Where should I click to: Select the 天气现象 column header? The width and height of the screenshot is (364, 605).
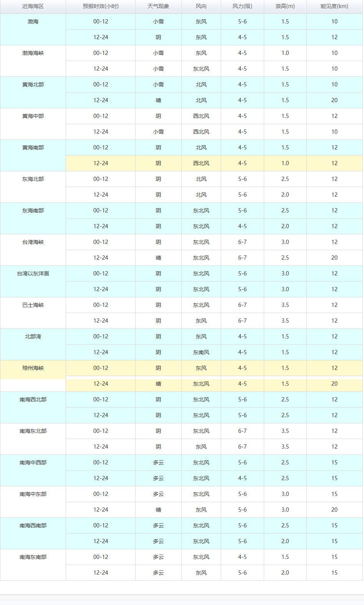point(158,6)
